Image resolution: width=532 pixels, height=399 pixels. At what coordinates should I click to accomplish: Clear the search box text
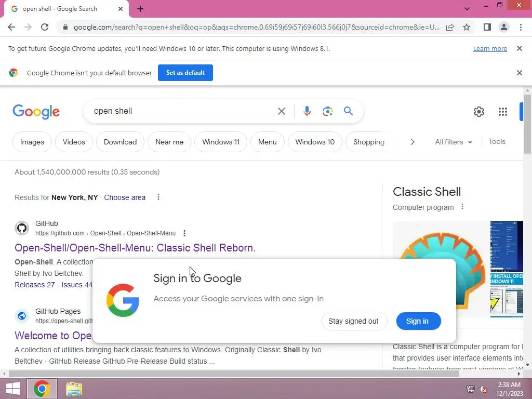tap(281, 111)
